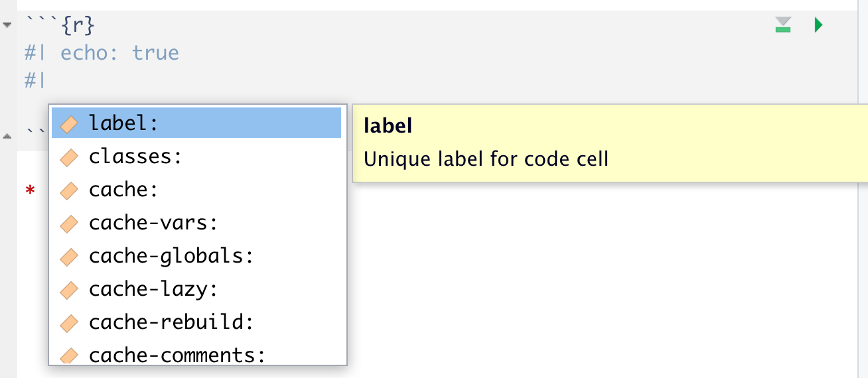Click the diamond icon beside cache-rebuild:
Image resolution: width=868 pixels, height=378 pixels.
click(x=69, y=323)
